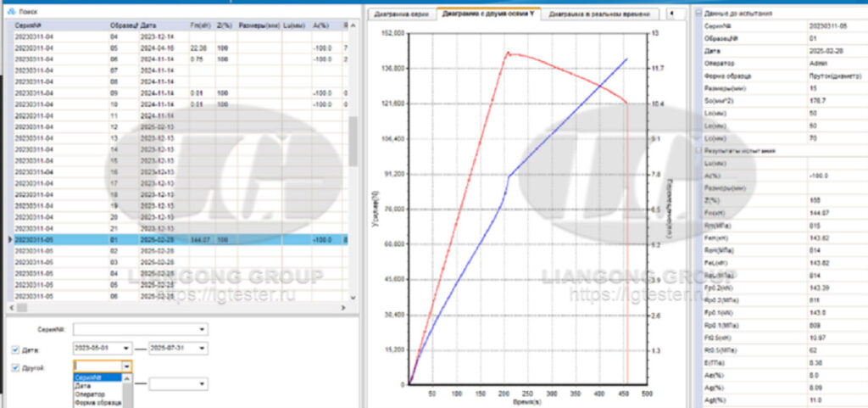The width and height of the screenshot is (868, 408).
Task: Switch to Диаграмма серии tab
Action: click(x=403, y=14)
